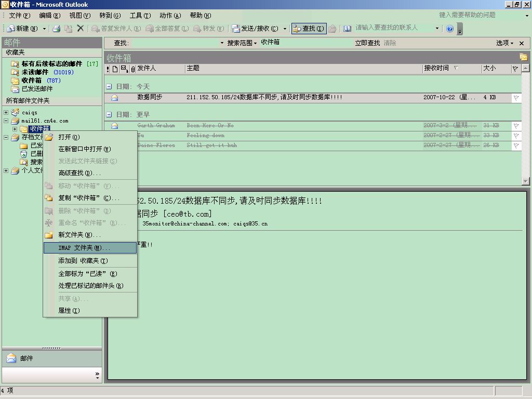The width and height of the screenshot is (532, 399).
Task: Choose New Folder in context menu
Action: [x=90, y=235]
